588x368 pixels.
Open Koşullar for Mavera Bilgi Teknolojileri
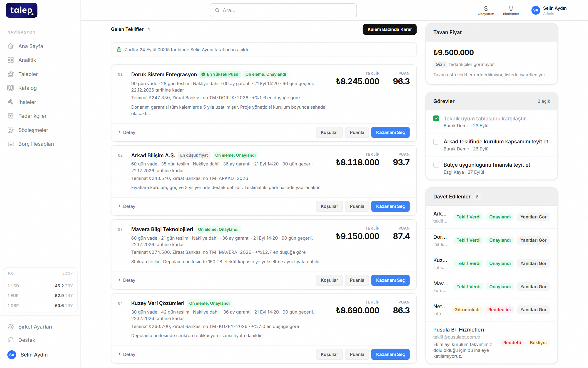[x=329, y=280]
